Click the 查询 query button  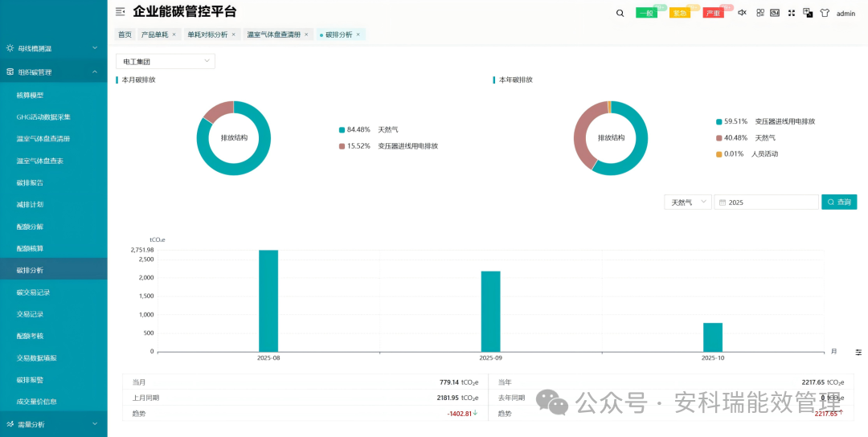point(839,202)
